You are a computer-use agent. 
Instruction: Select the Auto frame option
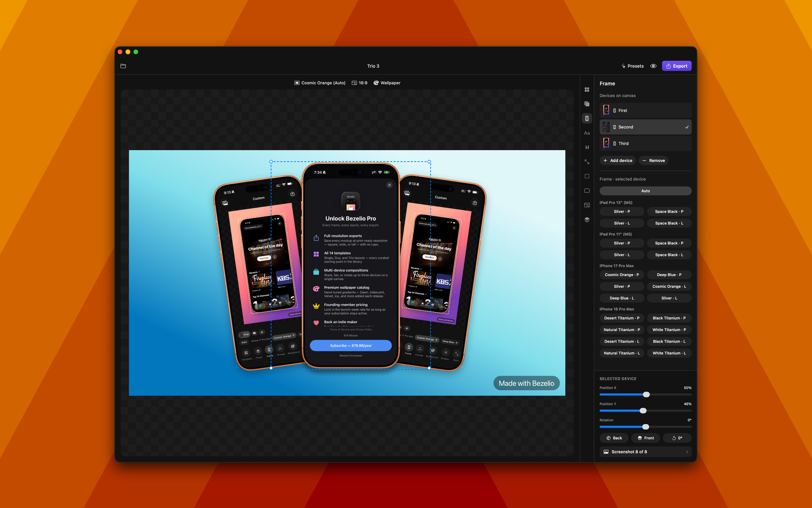645,191
